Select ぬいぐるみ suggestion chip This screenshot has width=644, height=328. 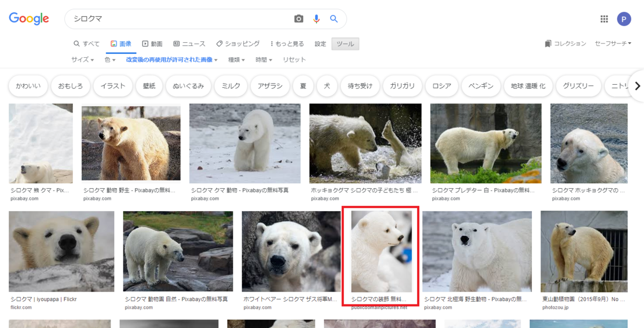tap(188, 86)
